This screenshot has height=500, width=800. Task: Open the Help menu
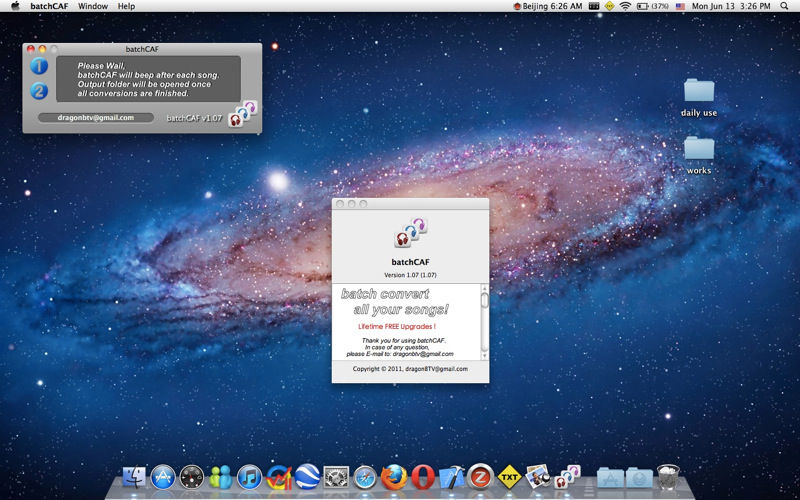click(126, 6)
